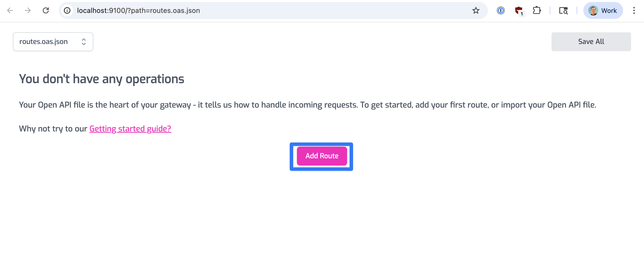
Task: Open the red shield extension
Action: coord(519,11)
